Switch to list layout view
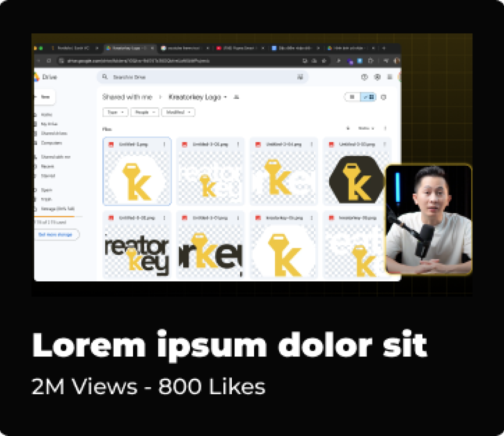Image resolution: width=504 pixels, height=436 pixels. tap(352, 97)
